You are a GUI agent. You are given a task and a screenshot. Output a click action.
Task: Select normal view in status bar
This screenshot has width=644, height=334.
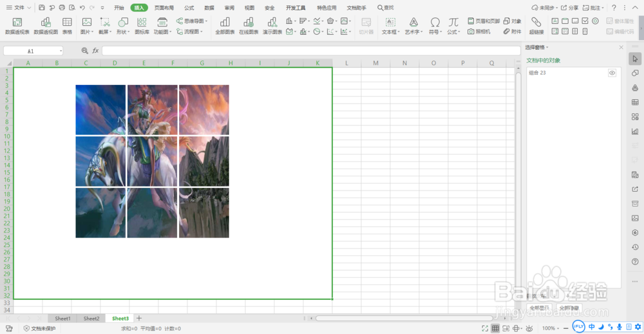click(495, 328)
